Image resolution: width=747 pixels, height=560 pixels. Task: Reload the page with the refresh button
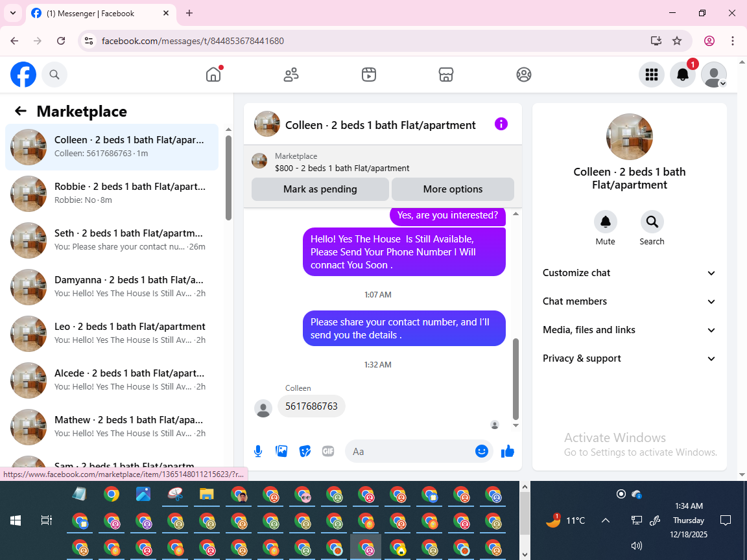pyautogui.click(x=61, y=41)
